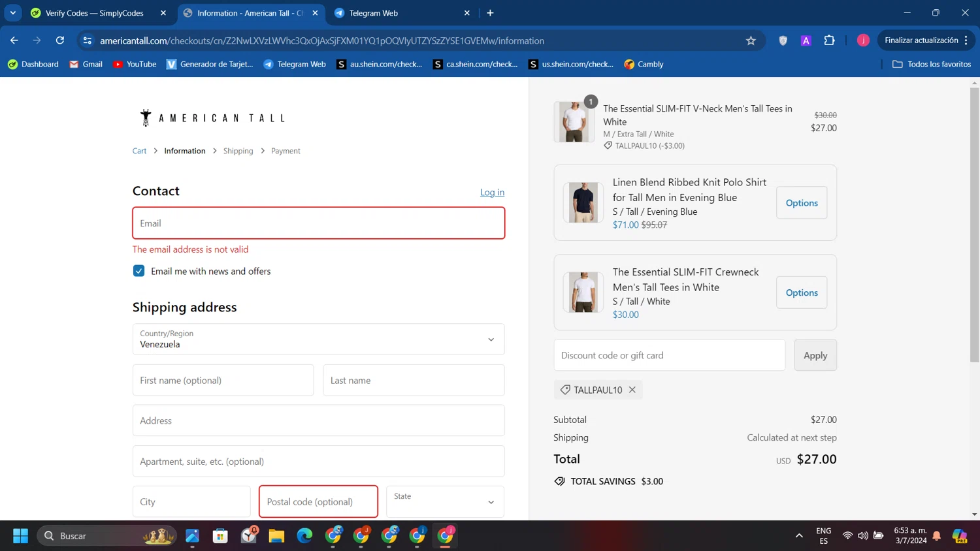Open the Dashboard bookmark

point(33,64)
